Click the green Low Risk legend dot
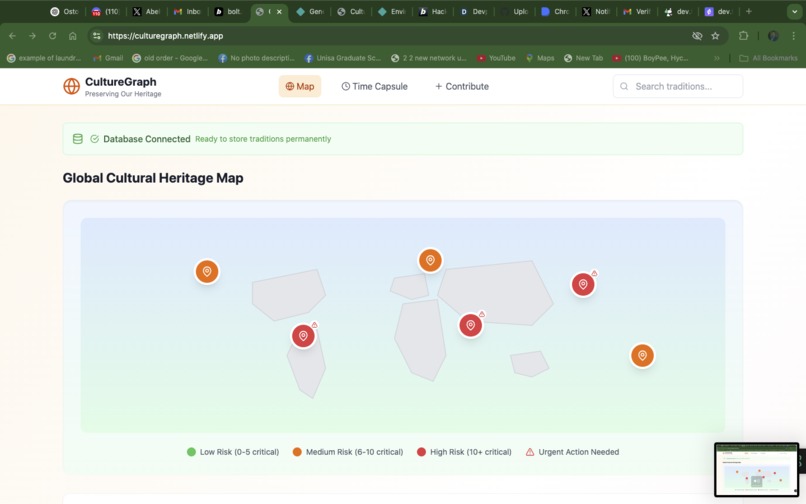The image size is (806, 504). click(x=191, y=452)
